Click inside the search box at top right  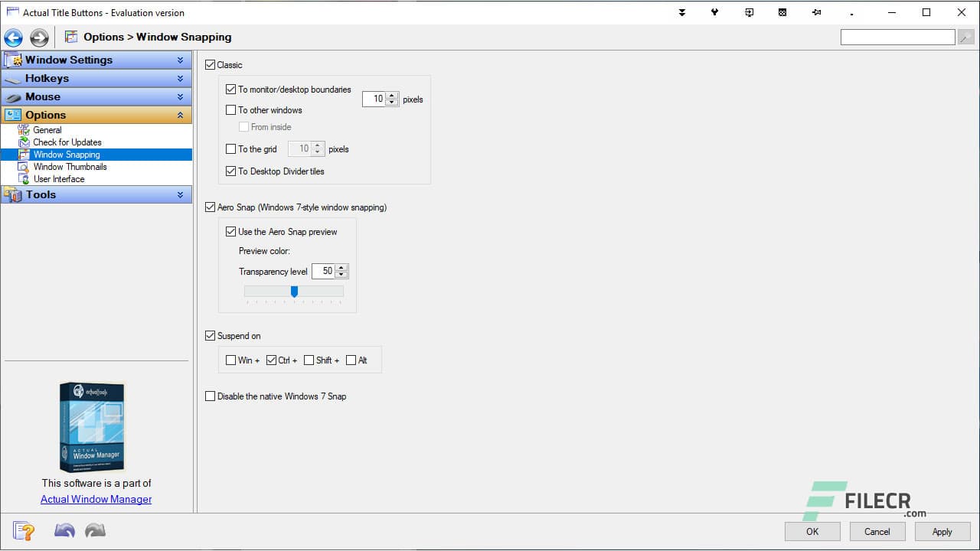pos(897,36)
